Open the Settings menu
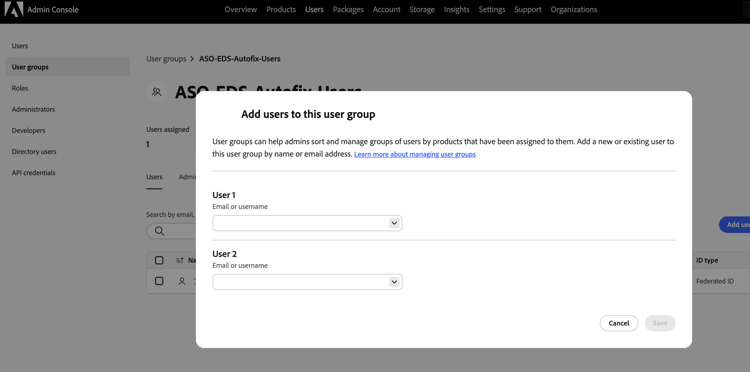 point(492,10)
